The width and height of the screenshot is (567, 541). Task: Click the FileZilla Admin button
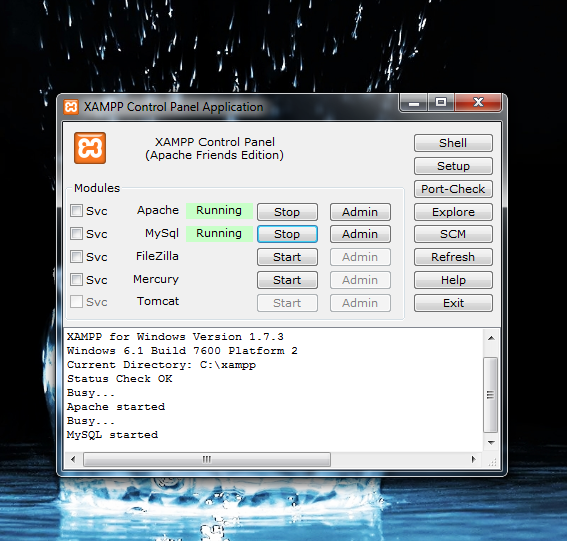coord(360,257)
